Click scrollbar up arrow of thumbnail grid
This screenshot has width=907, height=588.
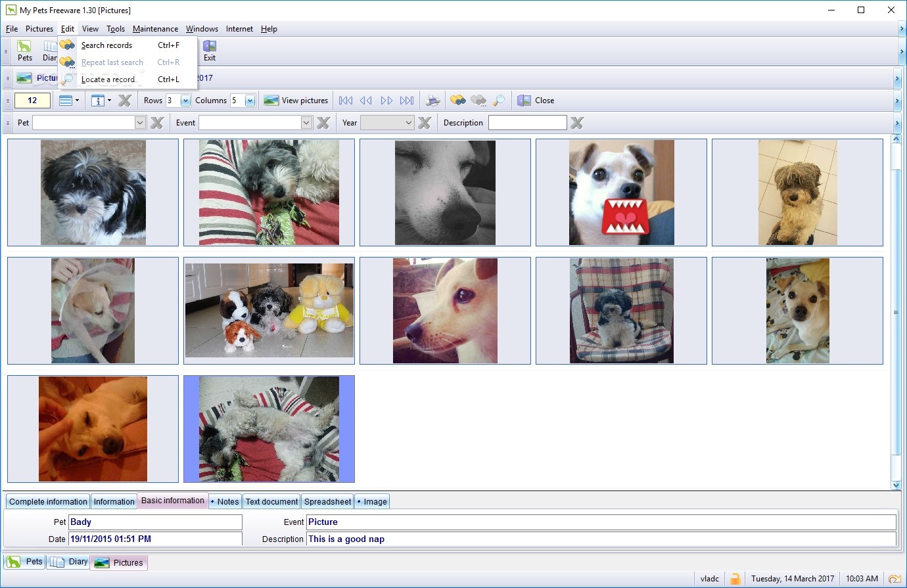(896, 139)
